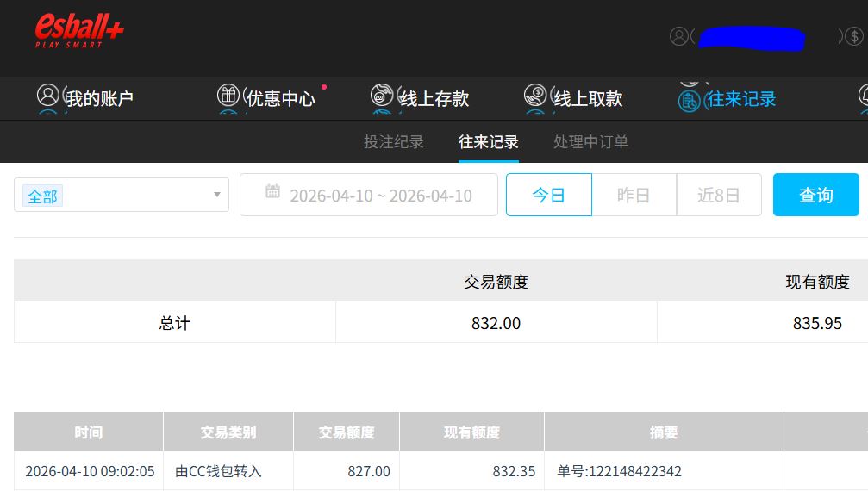
Task: Click the 我的账户 person icon
Action: pyautogui.click(x=48, y=96)
